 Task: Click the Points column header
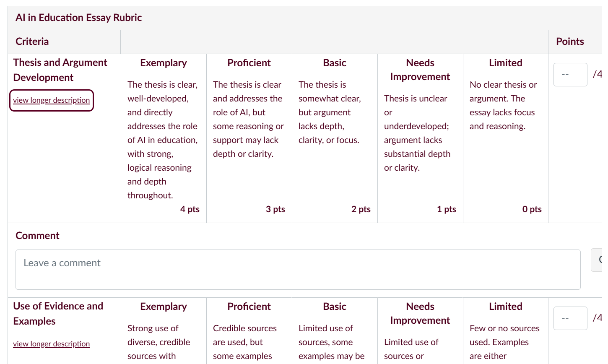pos(570,42)
